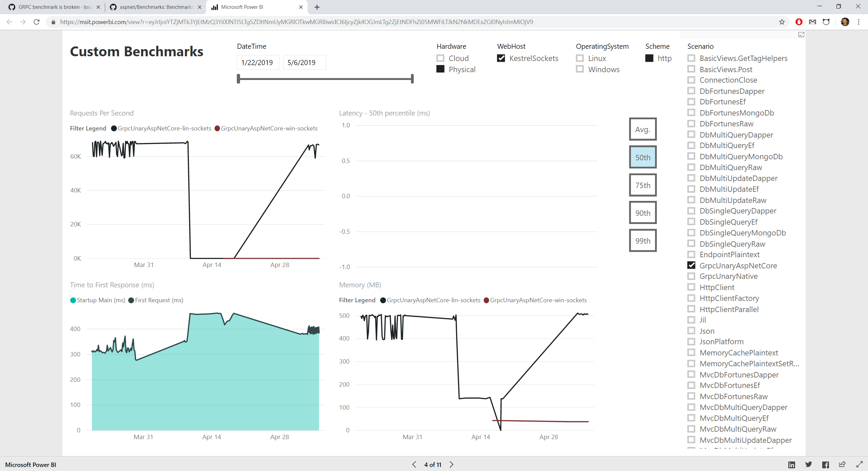
Task: Go to the previous report page arrow
Action: point(414,465)
